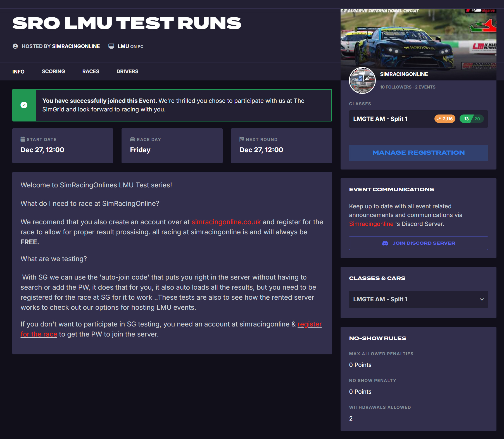This screenshot has height=439, width=504.
Task: Click the 'EVENT COMMUNICATIONS' heading
Action: (391, 190)
